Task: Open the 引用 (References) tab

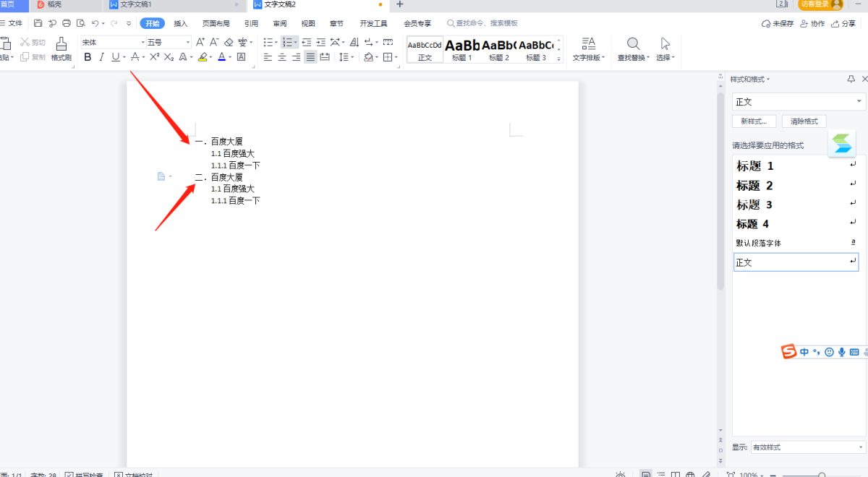Action: pos(251,23)
